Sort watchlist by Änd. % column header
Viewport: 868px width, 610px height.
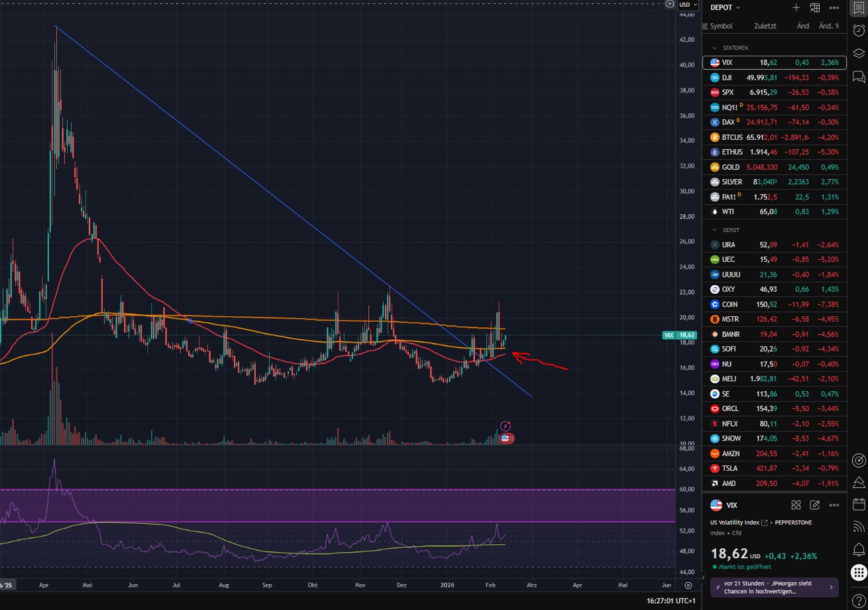click(828, 26)
